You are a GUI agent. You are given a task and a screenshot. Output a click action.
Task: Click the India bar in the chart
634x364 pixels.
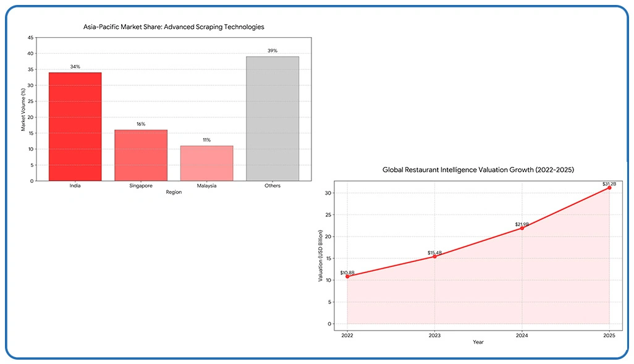(75, 127)
